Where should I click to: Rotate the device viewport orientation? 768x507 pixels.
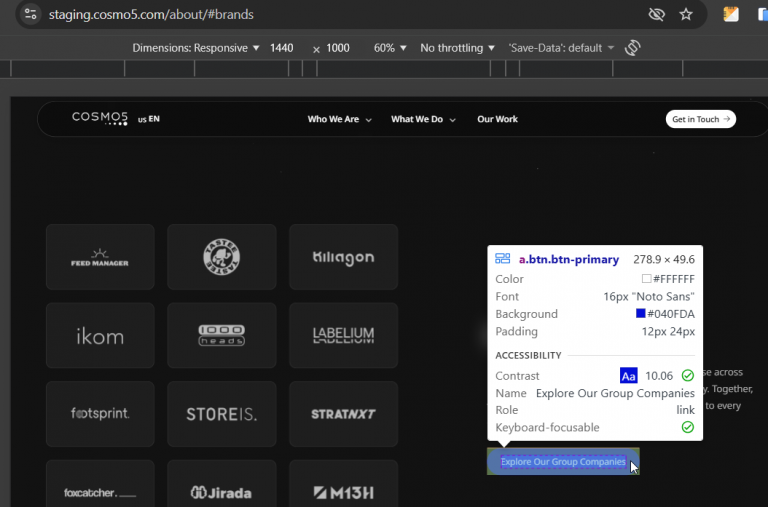(632, 48)
